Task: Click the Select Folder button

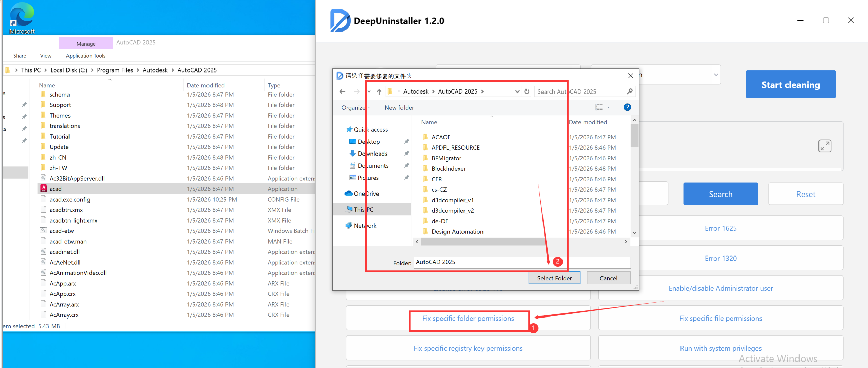Action: point(554,278)
